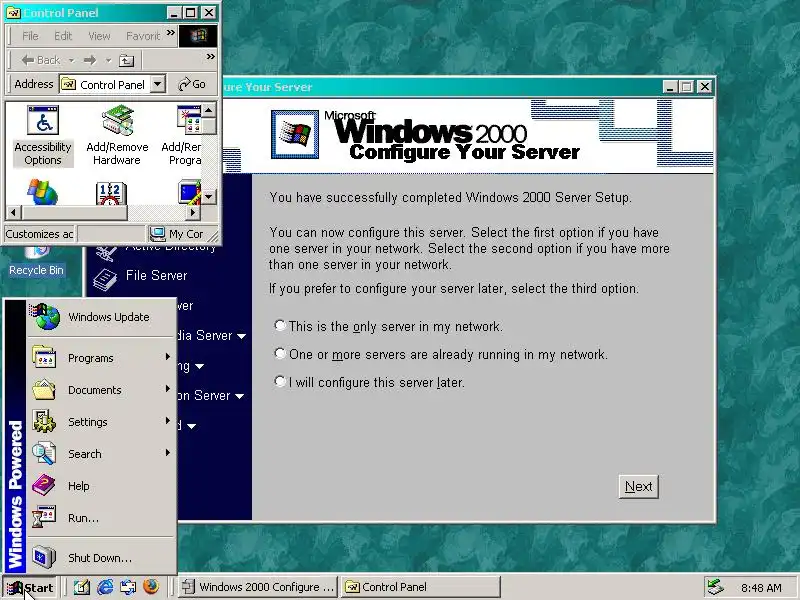Open the Address bar dropdown in Control Panel

tap(158, 84)
